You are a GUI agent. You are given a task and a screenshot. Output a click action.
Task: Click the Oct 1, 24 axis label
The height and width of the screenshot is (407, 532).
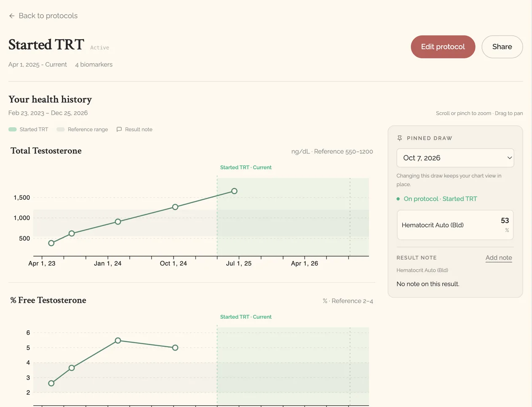click(x=173, y=263)
